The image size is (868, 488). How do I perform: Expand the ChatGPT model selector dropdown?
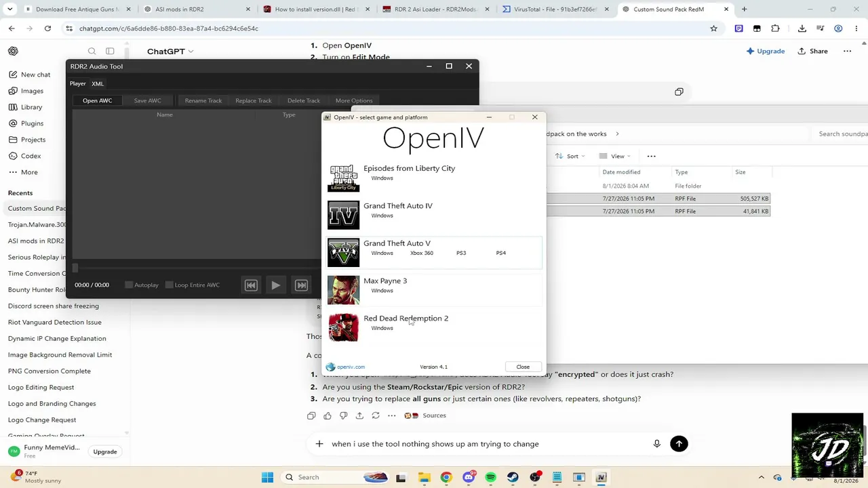coord(170,52)
